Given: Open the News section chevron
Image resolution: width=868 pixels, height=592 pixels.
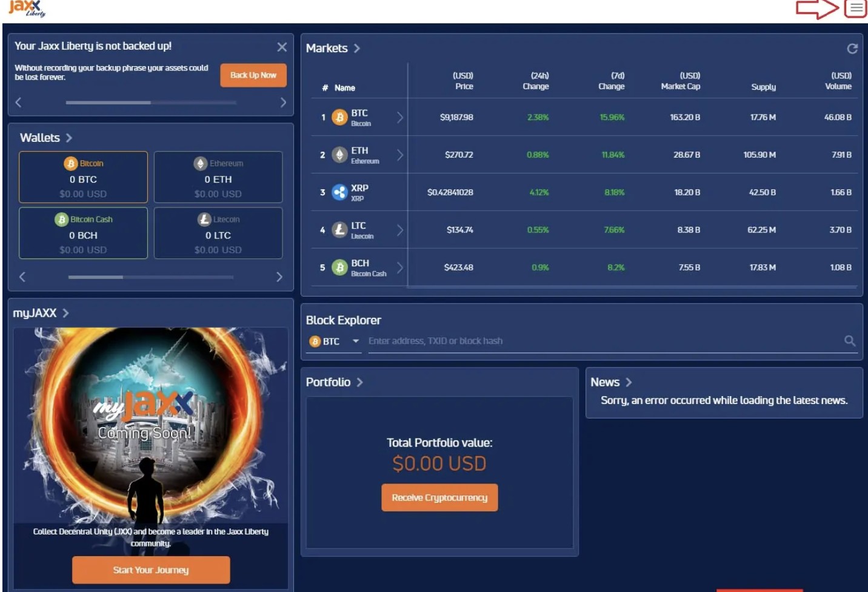Looking at the screenshot, I should 629,382.
